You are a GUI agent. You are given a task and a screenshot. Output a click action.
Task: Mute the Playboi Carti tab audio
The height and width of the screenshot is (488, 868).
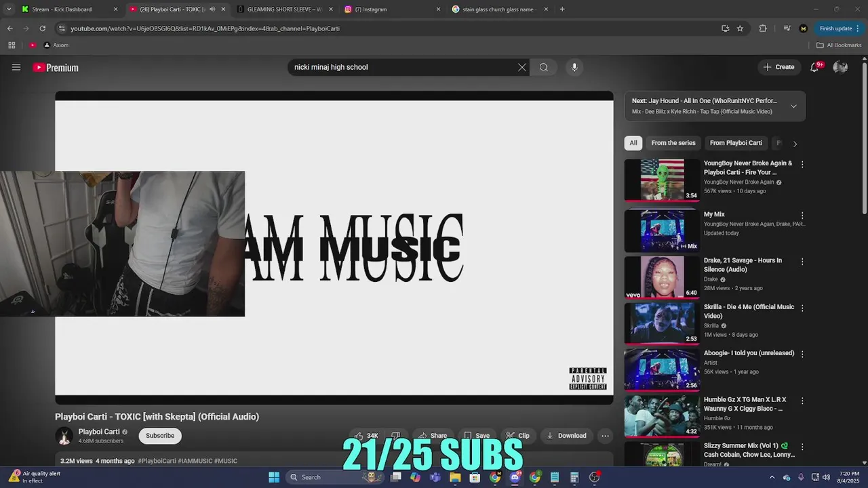212,9
